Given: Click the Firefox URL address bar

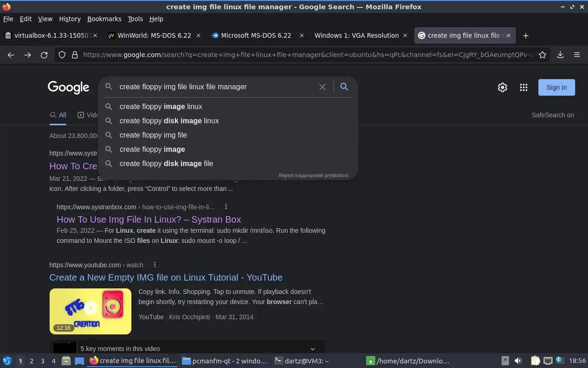Looking at the screenshot, I should pos(308,55).
